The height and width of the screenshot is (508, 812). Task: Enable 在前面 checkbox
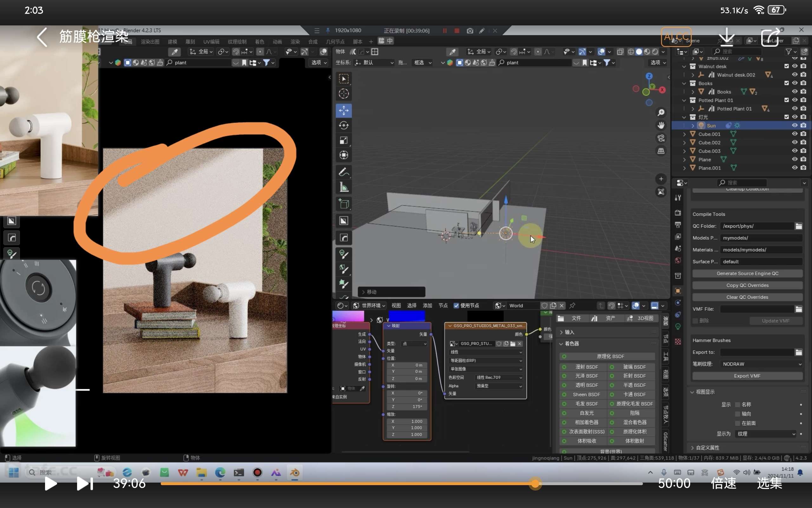[x=737, y=423]
